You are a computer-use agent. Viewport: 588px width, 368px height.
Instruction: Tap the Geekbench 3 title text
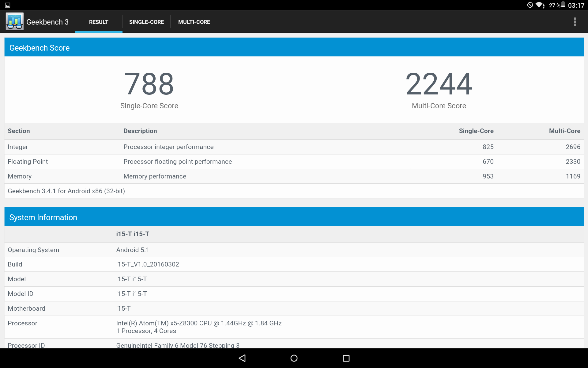point(47,22)
